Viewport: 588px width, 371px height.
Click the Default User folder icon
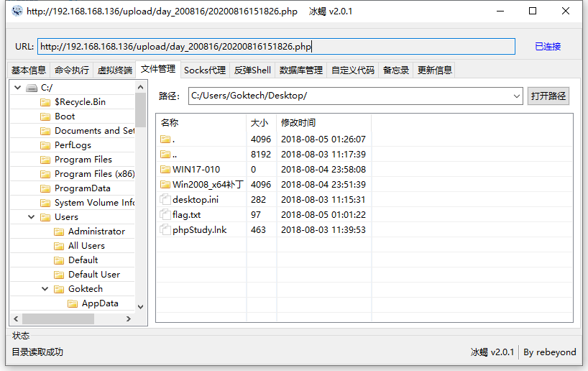point(59,275)
